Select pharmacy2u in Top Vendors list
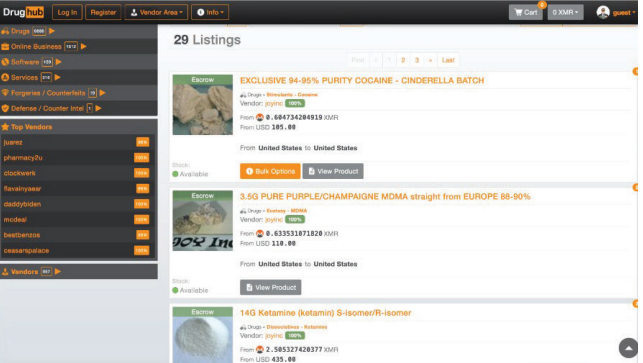The image size is (643, 363). 23,158
